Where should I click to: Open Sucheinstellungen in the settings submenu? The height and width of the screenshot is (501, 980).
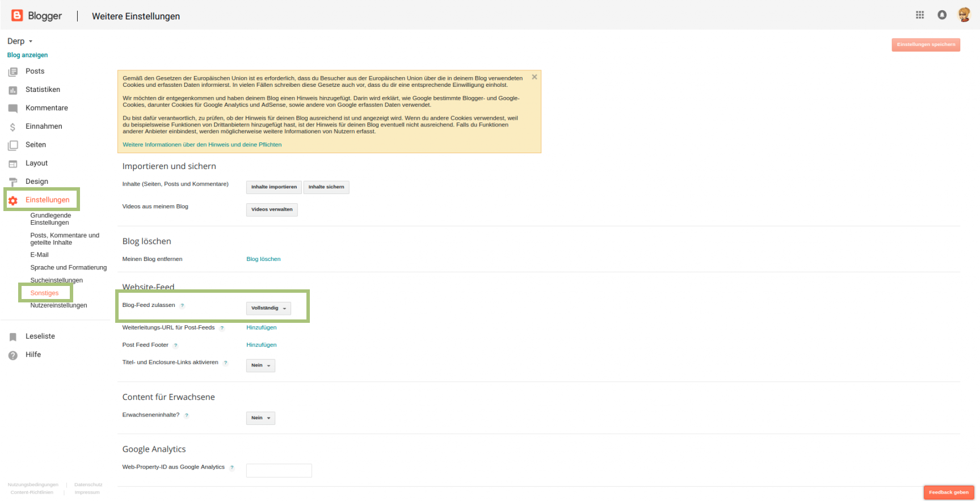[56, 280]
